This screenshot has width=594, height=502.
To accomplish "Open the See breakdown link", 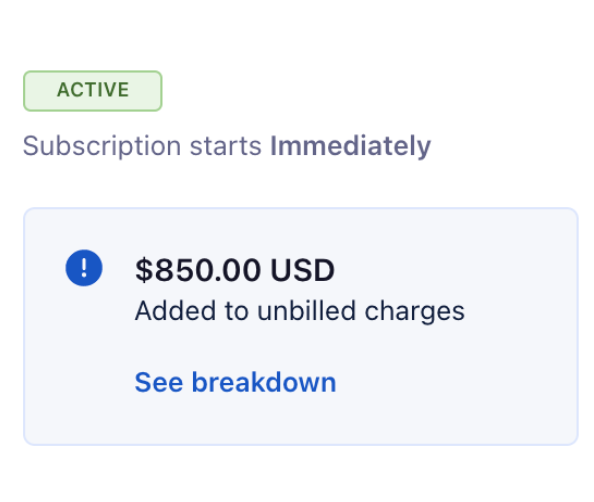I will tap(235, 382).
